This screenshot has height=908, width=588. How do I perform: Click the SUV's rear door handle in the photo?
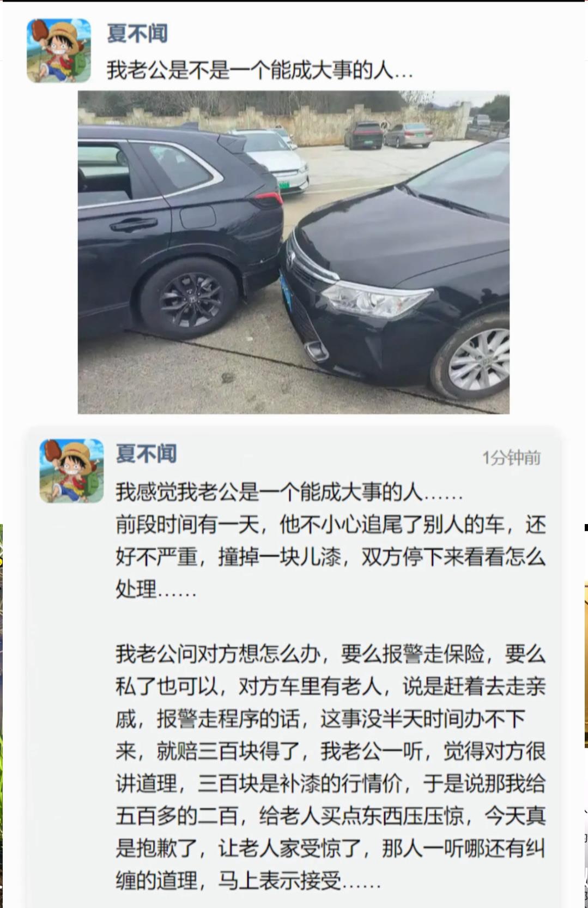click(x=134, y=225)
